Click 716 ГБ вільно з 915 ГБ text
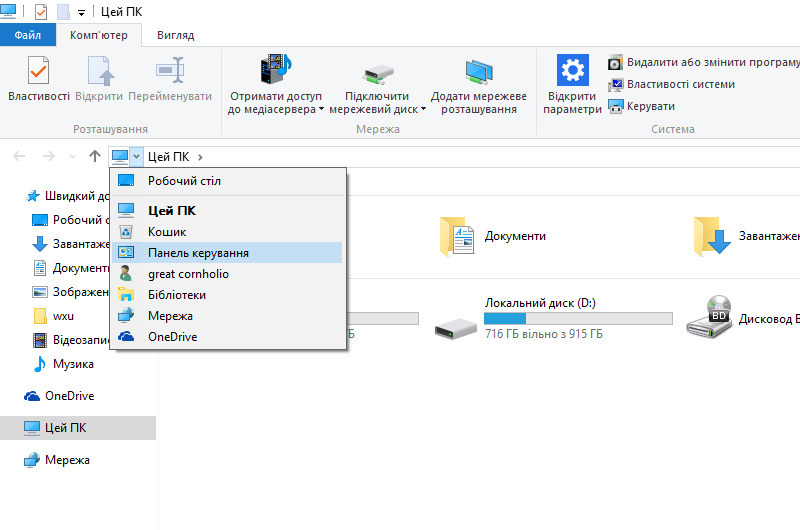The height and width of the screenshot is (530, 800). pyautogui.click(x=544, y=334)
